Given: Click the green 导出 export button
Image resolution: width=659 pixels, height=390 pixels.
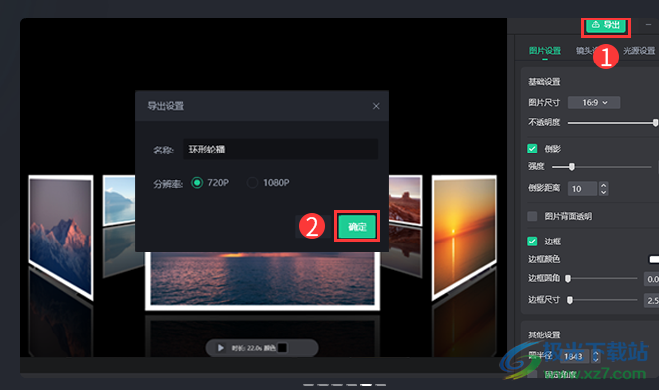Looking at the screenshot, I should tap(606, 25).
